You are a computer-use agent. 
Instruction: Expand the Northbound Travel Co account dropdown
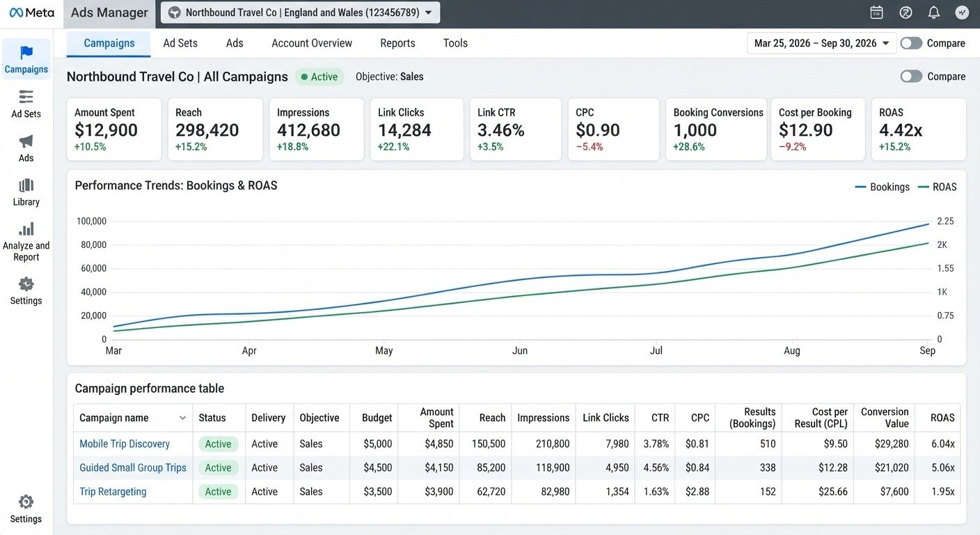[x=300, y=13]
